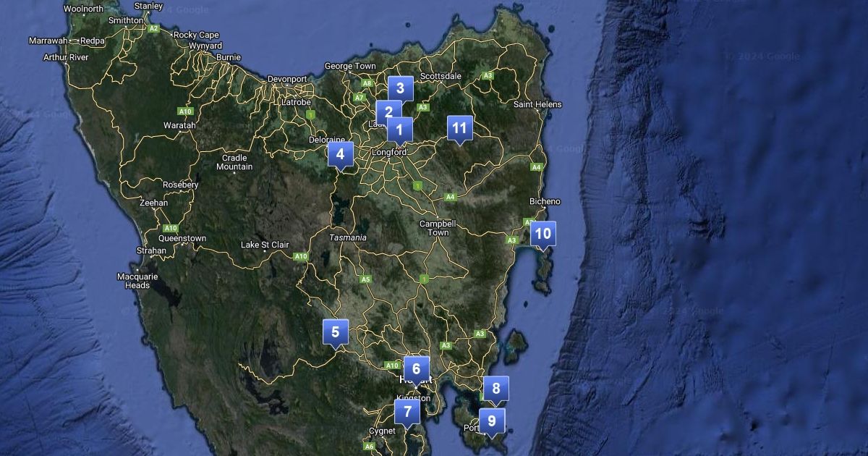Click the A5 highway shield
Viewport: 868px width, 456px height.
pyautogui.click(x=366, y=279)
